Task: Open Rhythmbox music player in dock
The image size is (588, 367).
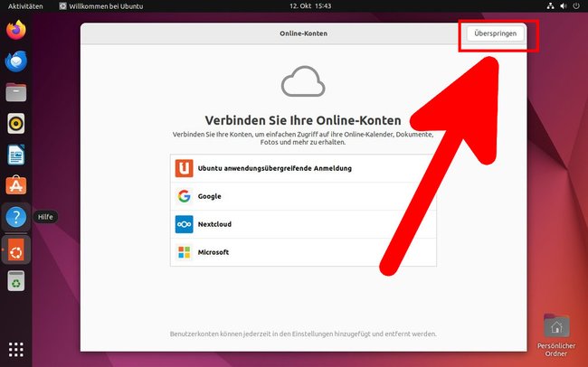Action: tap(15, 123)
